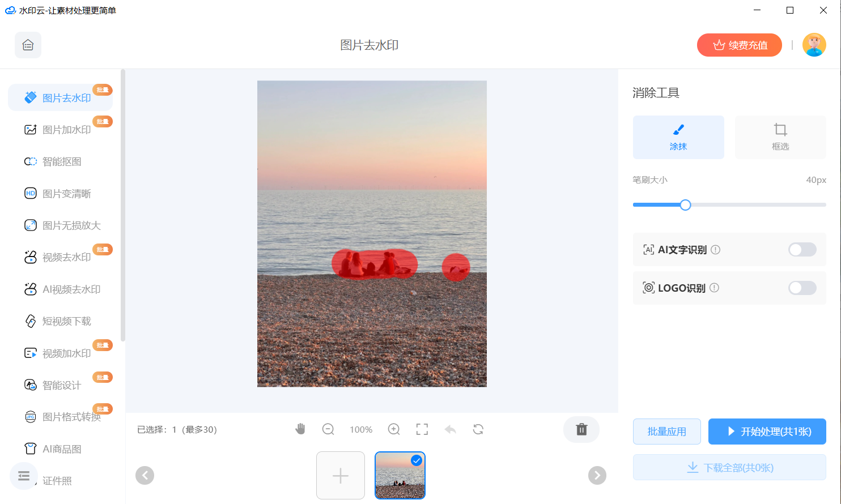Add a new image with plus tile
Viewport: 841px width, 504px height.
tap(341, 475)
